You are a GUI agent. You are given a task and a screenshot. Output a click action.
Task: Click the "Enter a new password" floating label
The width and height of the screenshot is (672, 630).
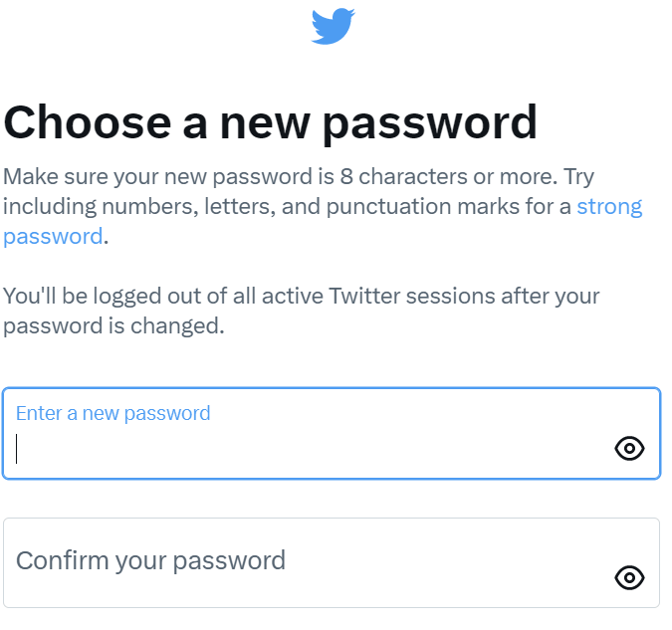pyautogui.click(x=113, y=414)
